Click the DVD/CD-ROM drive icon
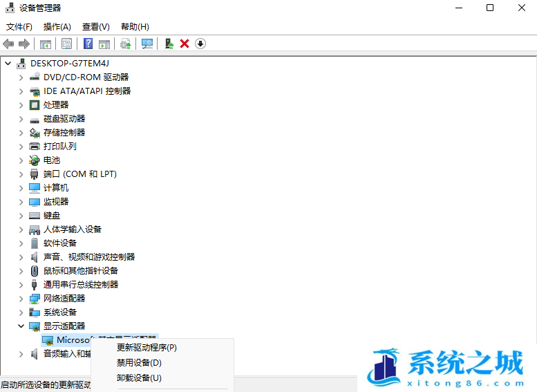The width and height of the screenshot is (537, 392). coord(35,77)
